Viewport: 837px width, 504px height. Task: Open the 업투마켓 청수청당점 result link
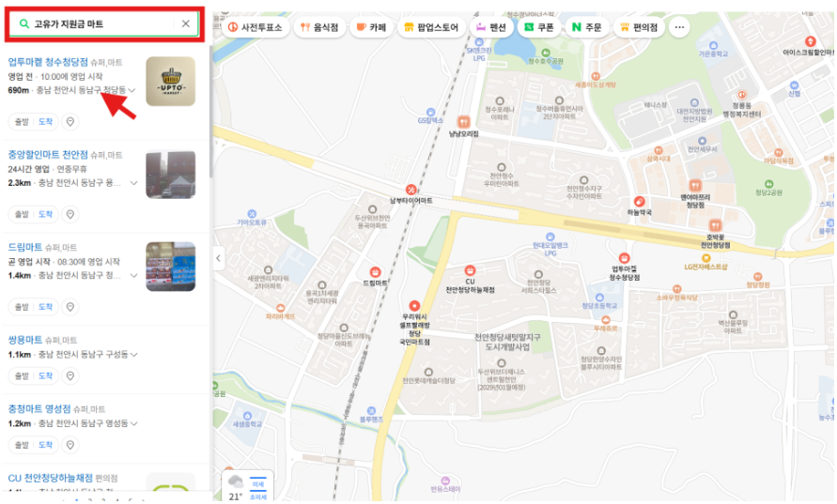[48, 62]
